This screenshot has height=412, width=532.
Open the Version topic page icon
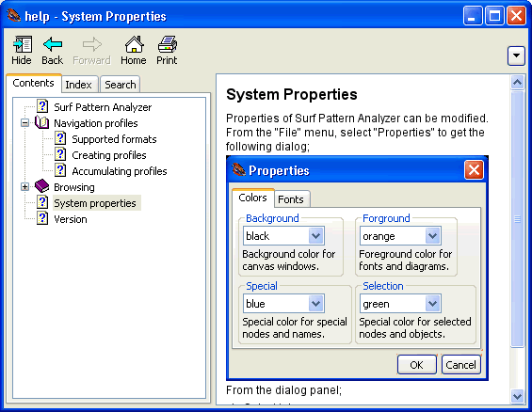pos(42,218)
